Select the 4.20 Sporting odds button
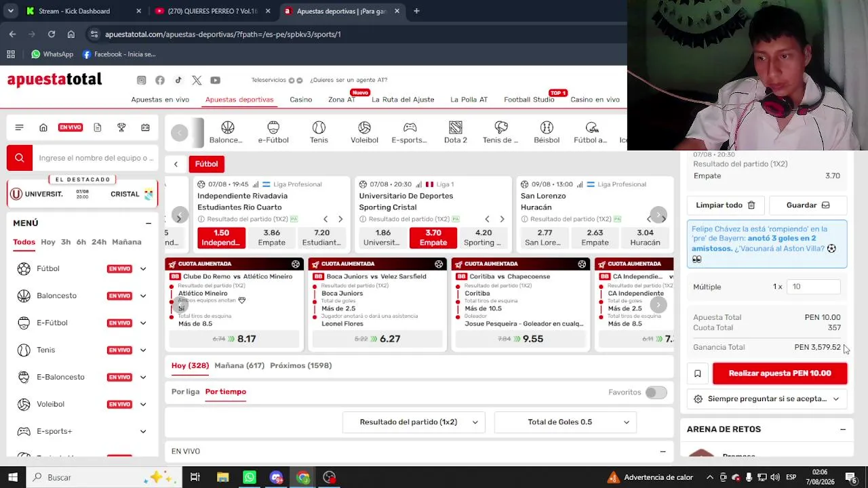The image size is (868, 488). coord(483,238)
